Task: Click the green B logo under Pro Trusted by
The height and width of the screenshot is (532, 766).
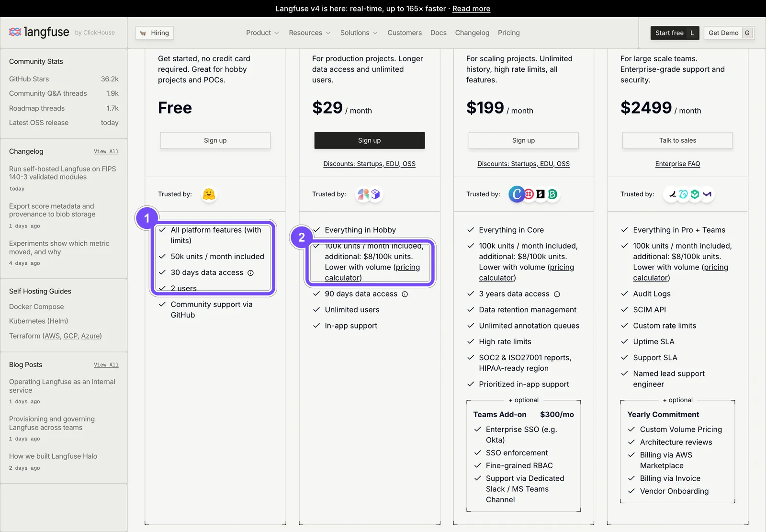Action: pos(552,194)
